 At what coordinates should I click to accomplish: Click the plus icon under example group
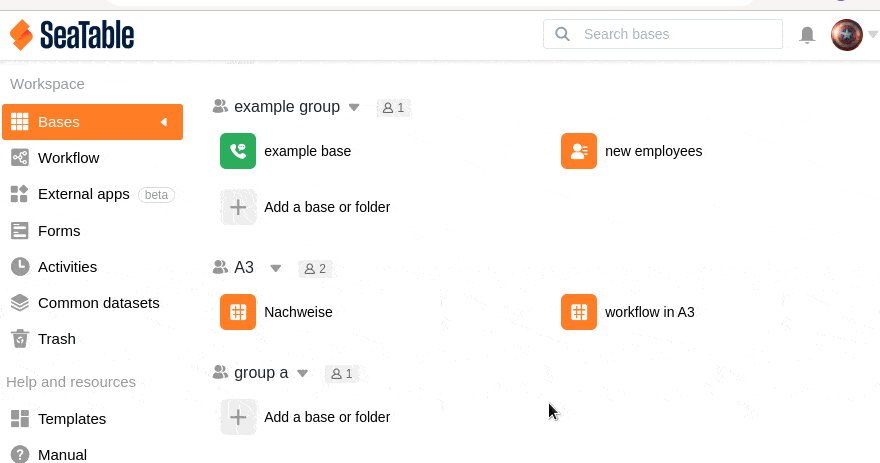coord(238,207)
